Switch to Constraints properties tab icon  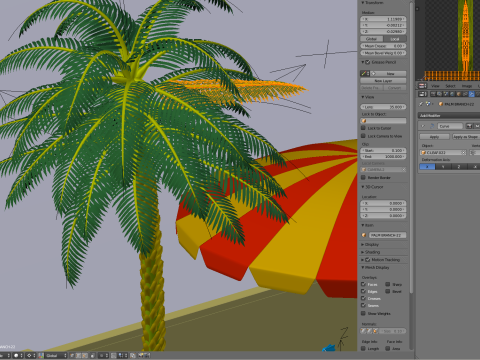[465, 94]
